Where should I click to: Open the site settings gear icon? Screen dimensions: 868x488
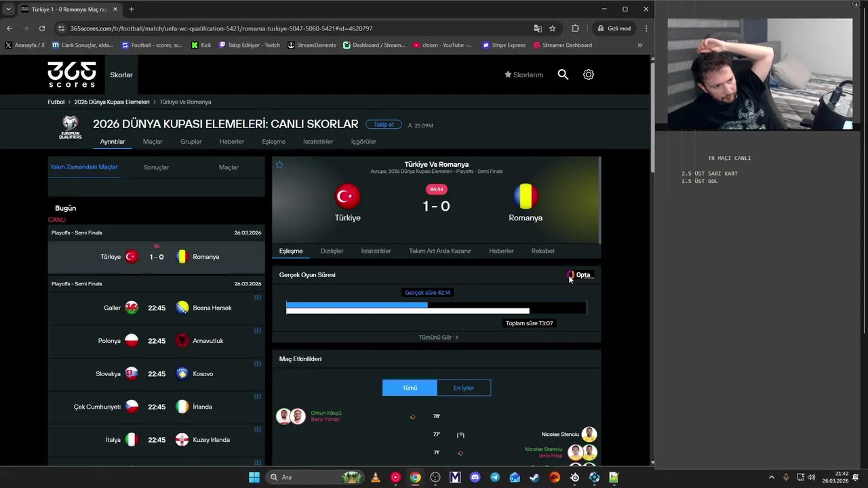[x=589, y=75]
